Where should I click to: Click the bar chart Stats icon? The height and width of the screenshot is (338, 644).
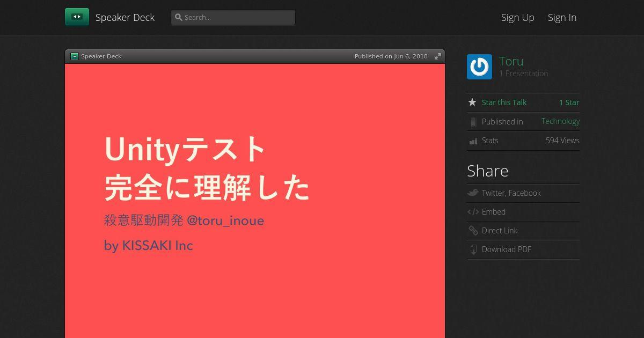click(473, 141)
